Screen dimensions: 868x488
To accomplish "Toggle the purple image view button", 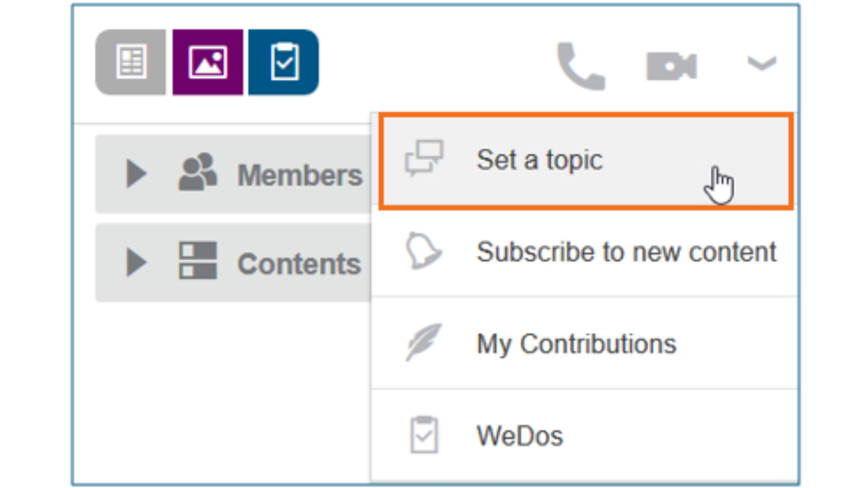I will 207,62.
